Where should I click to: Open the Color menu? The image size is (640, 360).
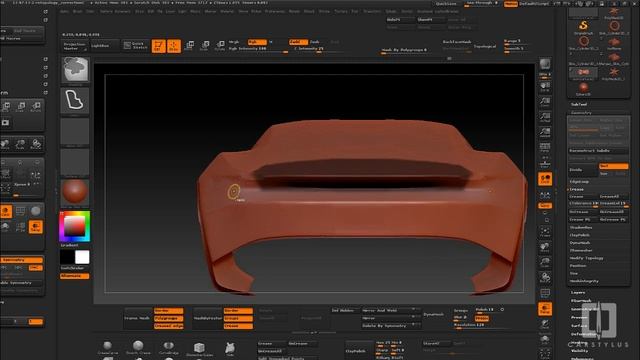click(90, 11)
